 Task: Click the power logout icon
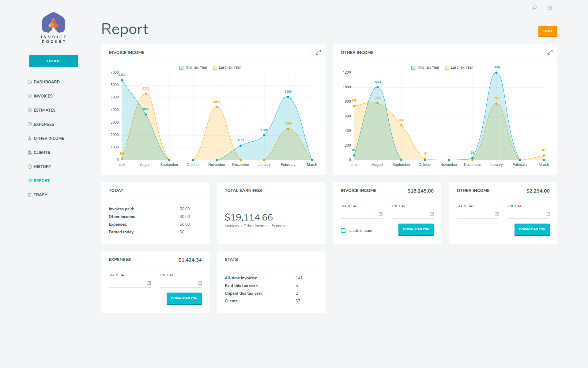550,8
